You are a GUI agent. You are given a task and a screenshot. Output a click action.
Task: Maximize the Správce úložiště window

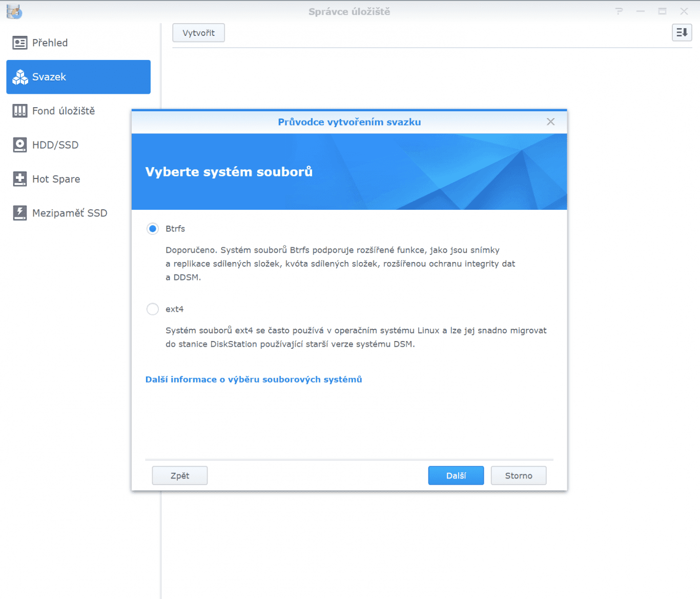coord(663,11)
